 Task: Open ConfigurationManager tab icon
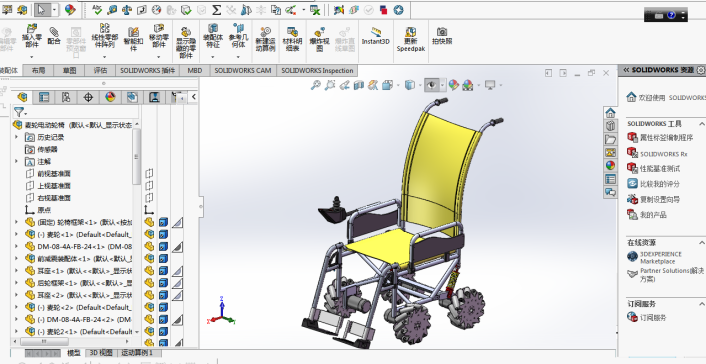(66, 97)
